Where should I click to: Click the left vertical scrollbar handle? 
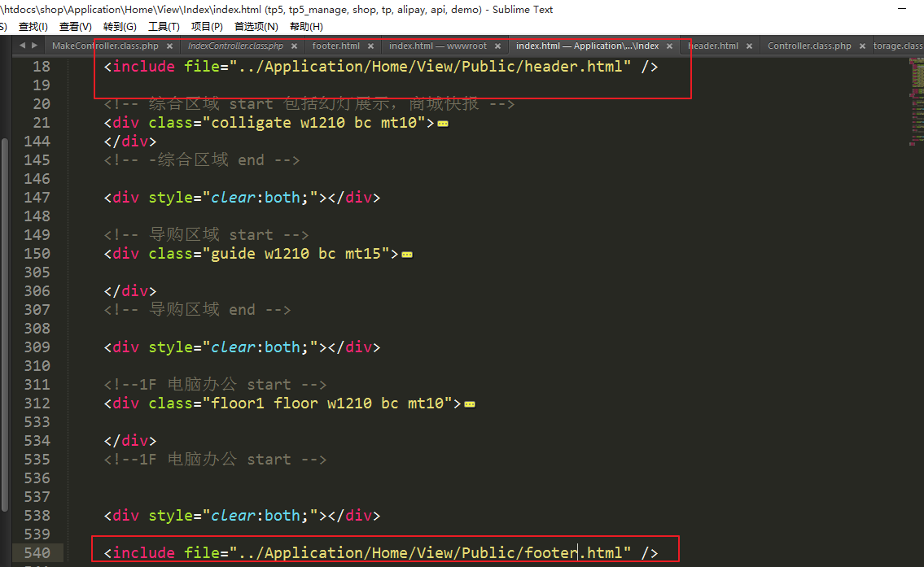pyautogui.click(x=4, y=325)
